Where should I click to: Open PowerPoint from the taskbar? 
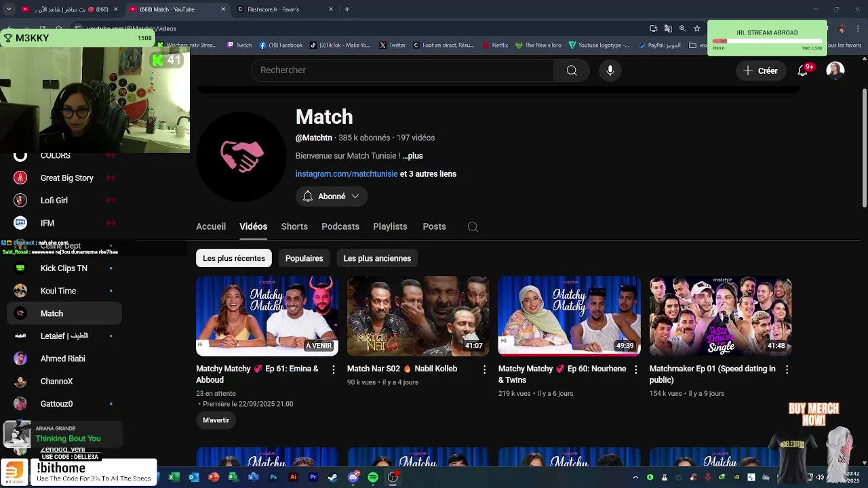point(214,477)
